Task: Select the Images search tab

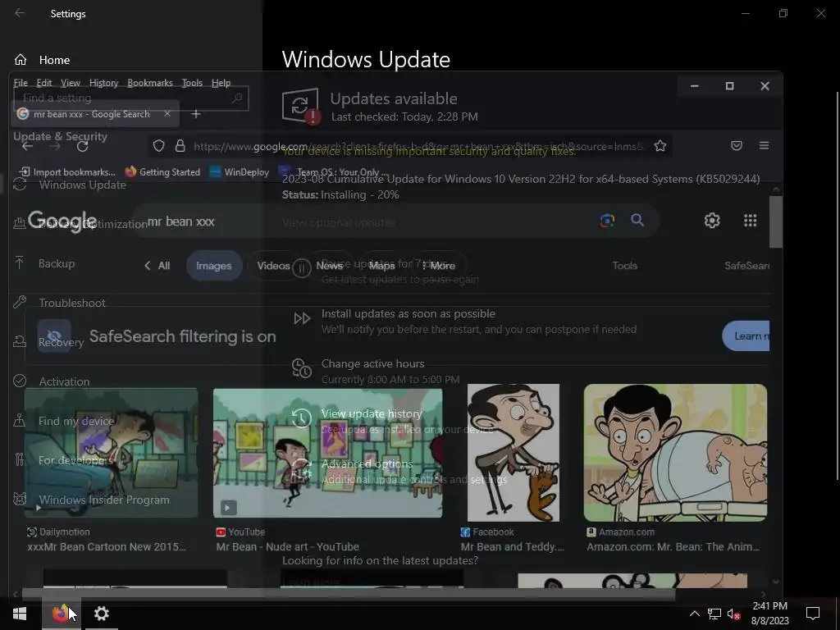Action: (214, 266)
